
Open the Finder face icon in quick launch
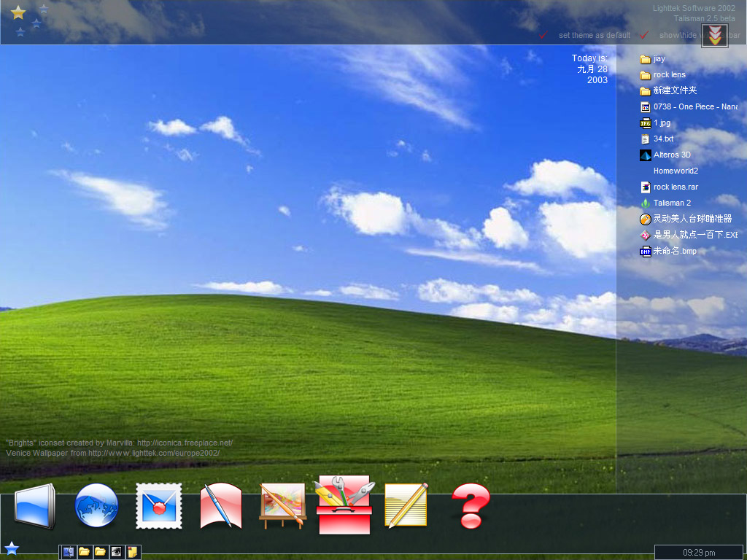(68, 552)
